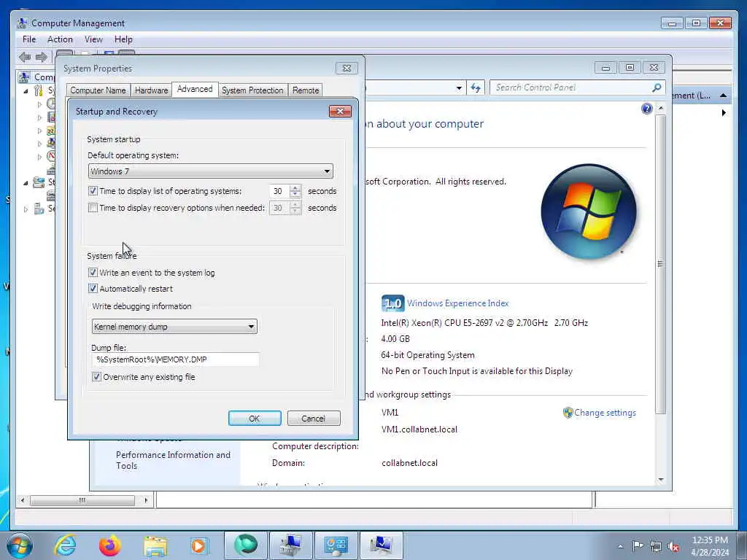Expand the Task Scheduler tree node
The image size is (747, 560).
coord(39,104)
